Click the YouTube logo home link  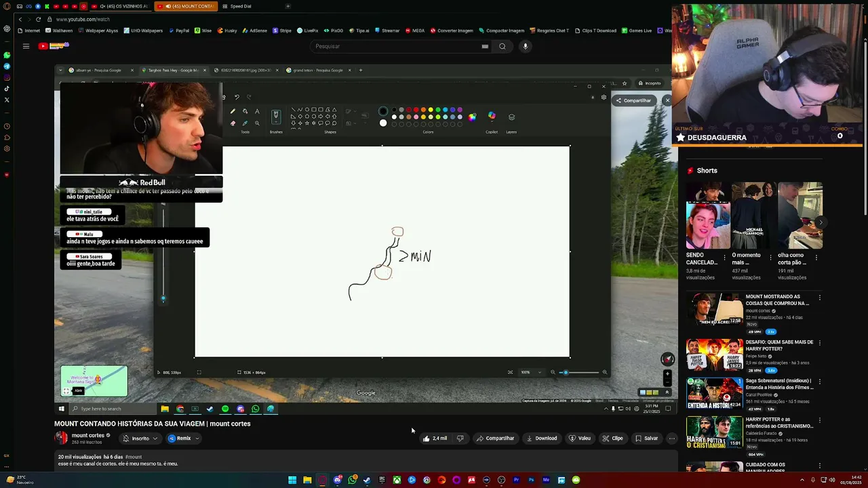(54, 46)
